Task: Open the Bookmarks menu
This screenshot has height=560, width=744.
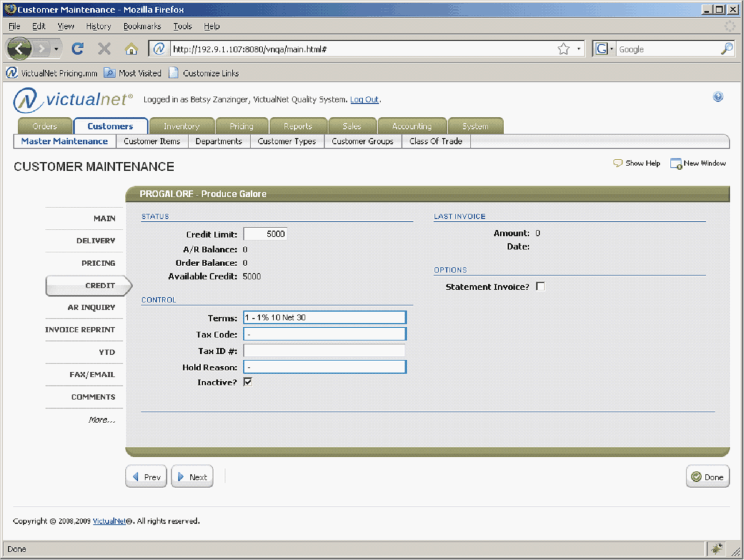Action: tap(142, 26)
